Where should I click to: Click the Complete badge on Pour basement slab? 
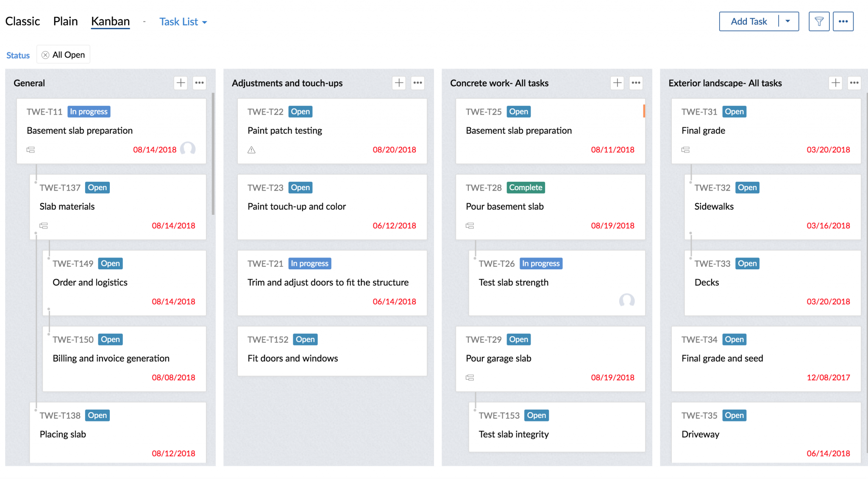pyautogui.click(x=526, y=187)
